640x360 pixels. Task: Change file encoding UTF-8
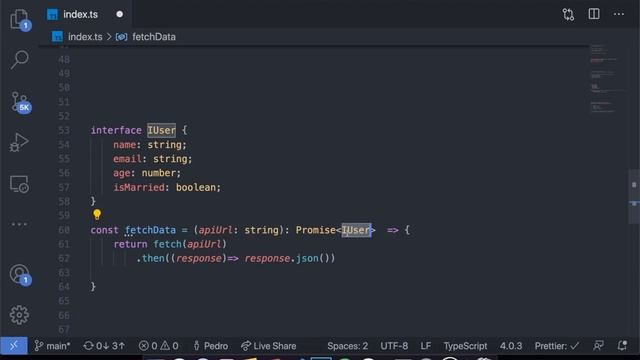[394, 346]
